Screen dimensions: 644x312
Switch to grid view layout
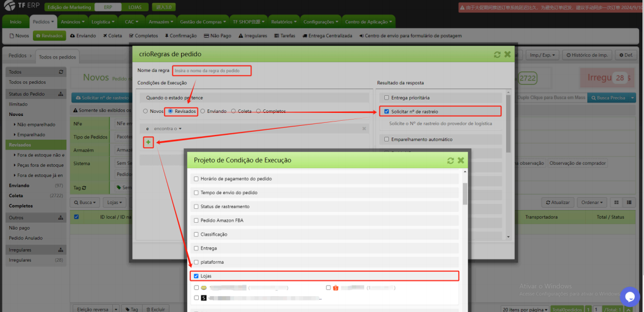pyautogui.click(x=617, y=203)
